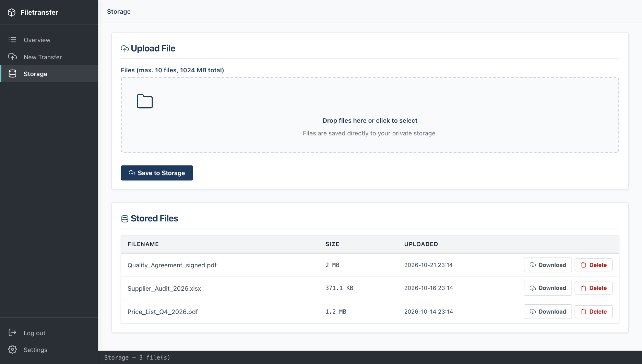Click the UPLOADED column header
642x364 pixels.
click(421, 244)
